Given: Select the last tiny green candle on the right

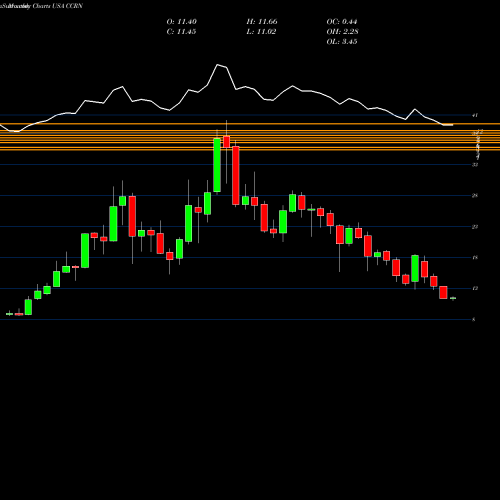Looking at the screenshot, I should (x=453, y=298).
